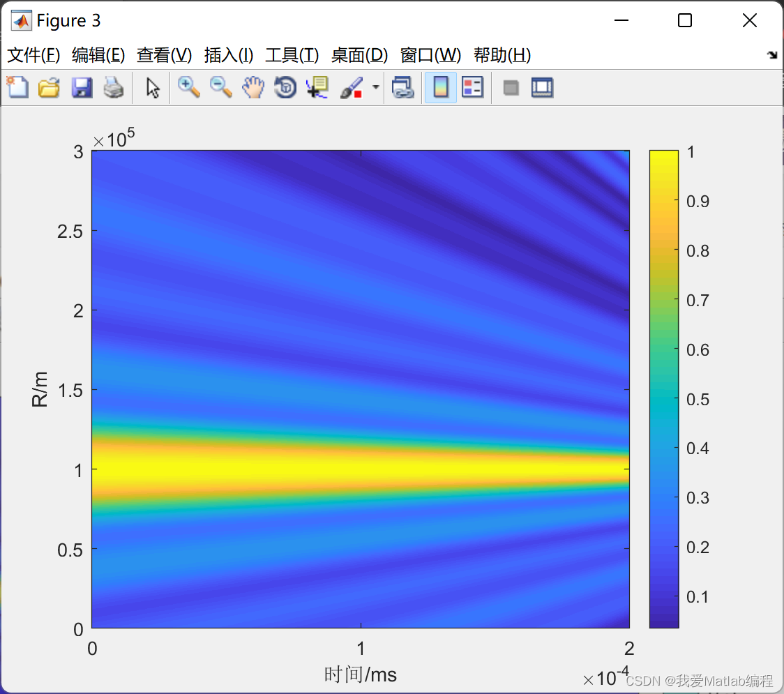
Task: Click the colorbar tick label 0.5
Action: click(x=698, y=399)
